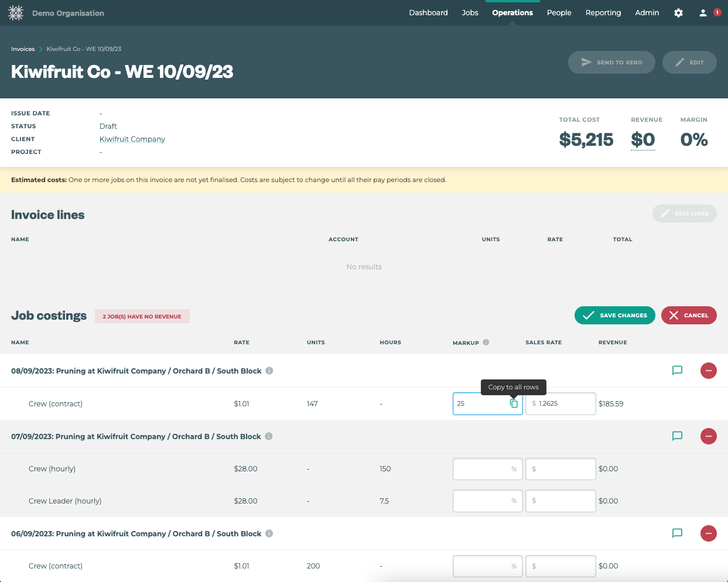Open comment icon for 06/09/2023 job
The width and height of the screenshot is (728, 582).
pos(677,533)
